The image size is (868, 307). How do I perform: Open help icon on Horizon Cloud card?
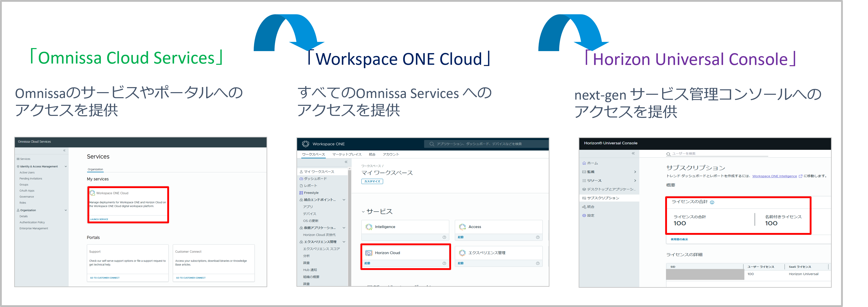[x=444, y=263]
